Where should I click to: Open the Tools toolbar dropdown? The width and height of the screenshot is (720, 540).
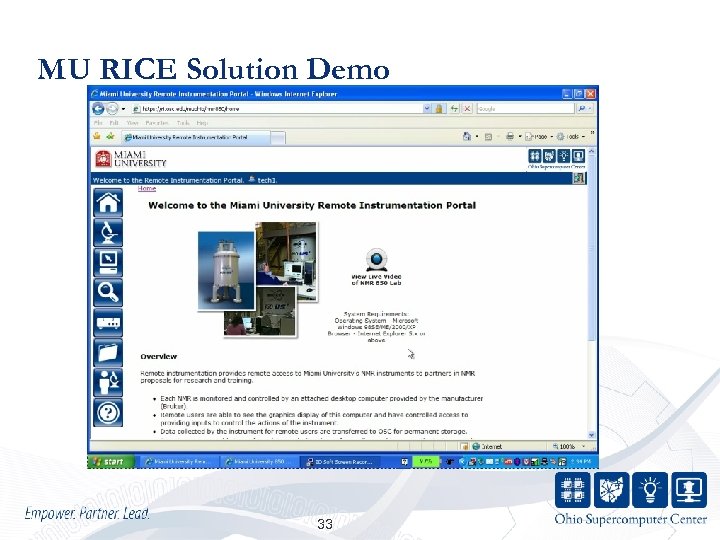point(570,136)
